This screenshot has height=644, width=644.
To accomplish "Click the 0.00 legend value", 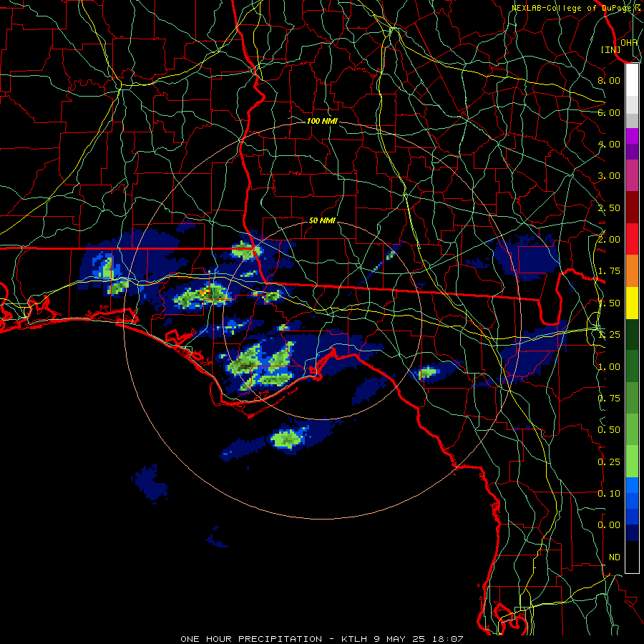I will (x=609, y=525).
